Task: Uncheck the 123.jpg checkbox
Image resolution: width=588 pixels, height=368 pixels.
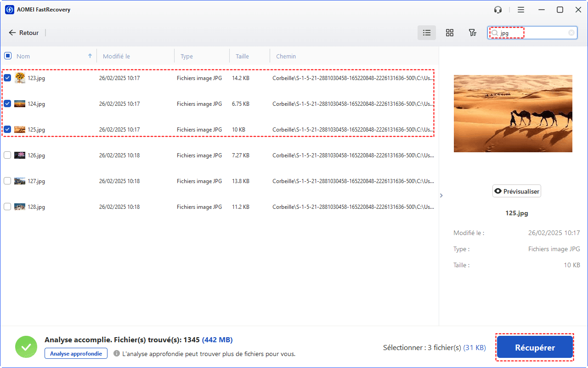Action: [x=7, y=78]
